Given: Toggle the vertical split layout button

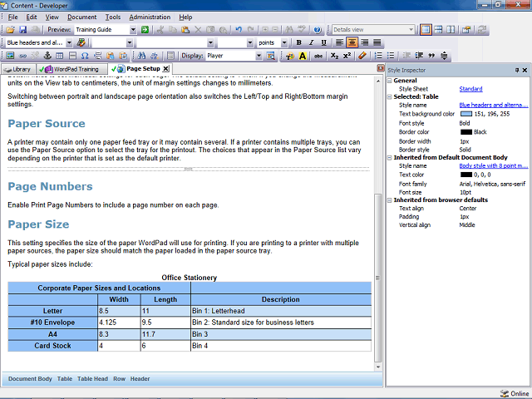Looking at the screenshot, I should coord(451,30).
